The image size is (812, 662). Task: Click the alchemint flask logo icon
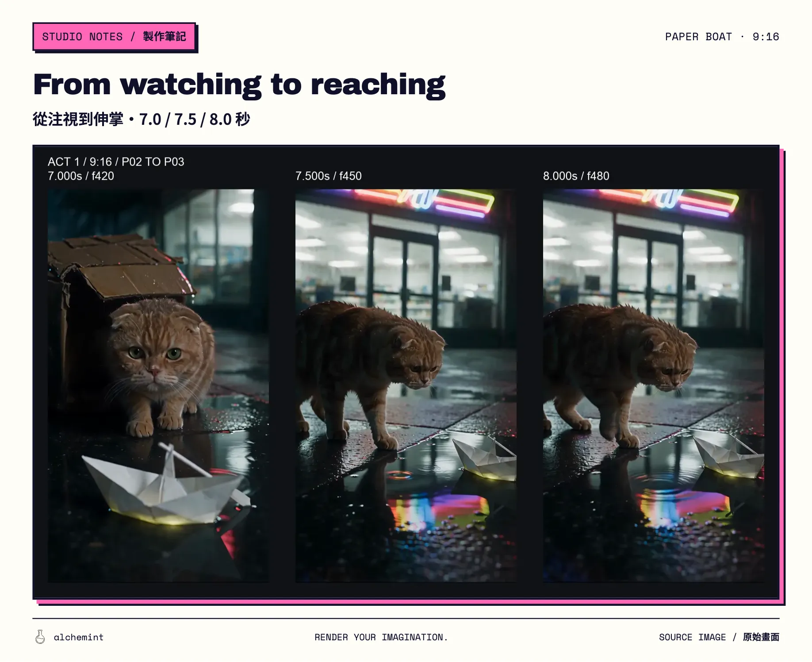(40, 637)
